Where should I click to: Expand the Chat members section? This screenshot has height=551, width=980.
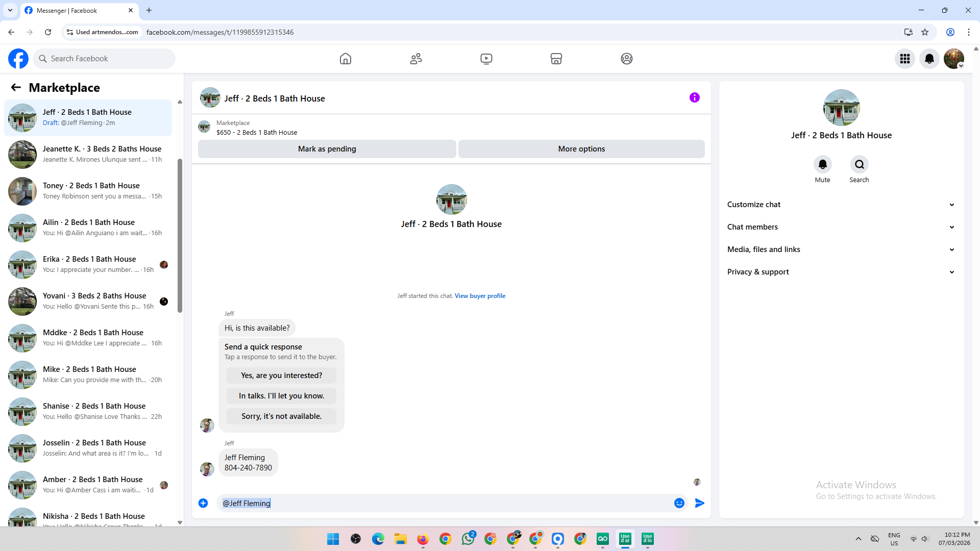click(841, 227)
